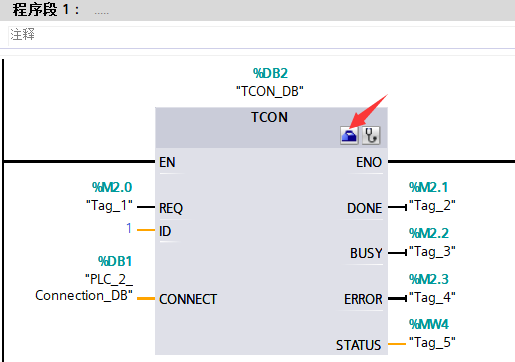This screenshot has height=362, width=515.
Task: Select the "Tag_3" operand at BUSY
Action: (x=432, y=252)
